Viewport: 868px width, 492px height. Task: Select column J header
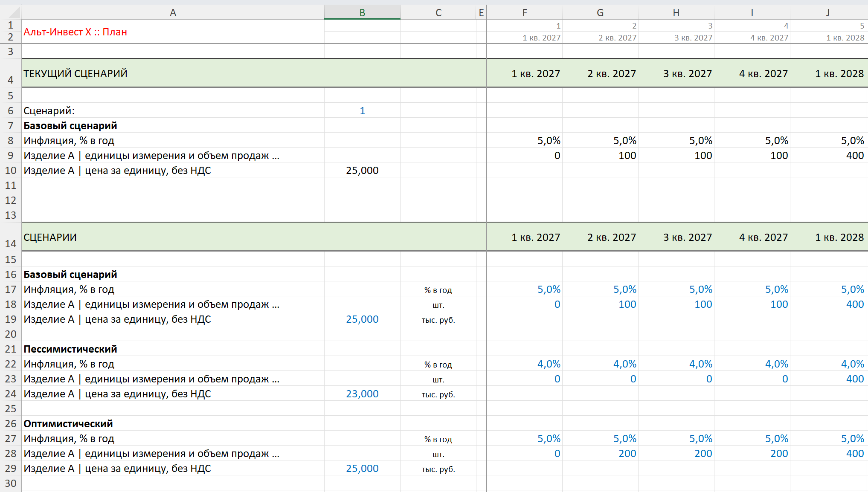(828, 13)
